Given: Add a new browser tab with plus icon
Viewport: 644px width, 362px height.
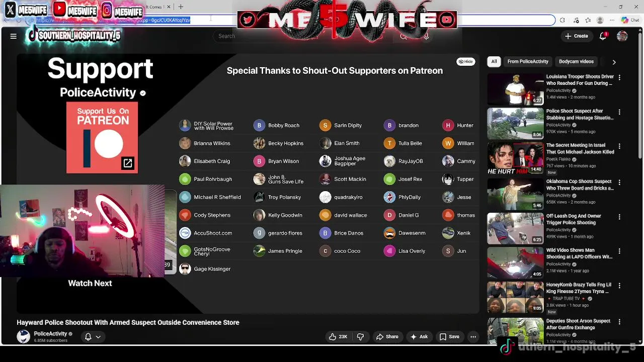Looking at the screenshot, I should [181, 7].
